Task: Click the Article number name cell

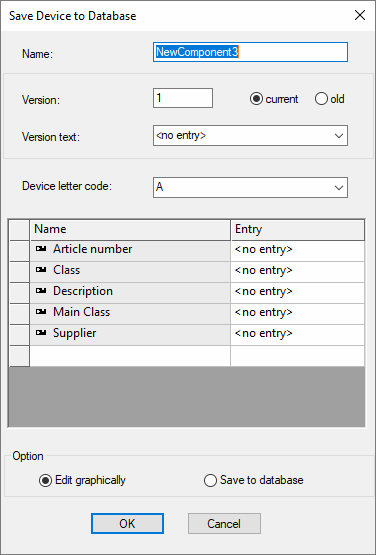Action: [x=130, y=251]
